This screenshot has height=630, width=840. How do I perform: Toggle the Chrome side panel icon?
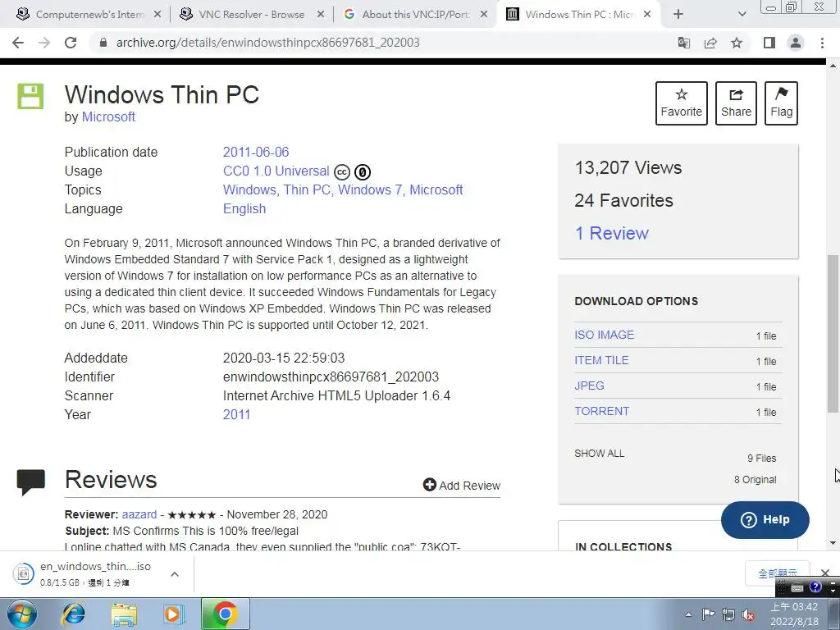click(x=769, y=43)
